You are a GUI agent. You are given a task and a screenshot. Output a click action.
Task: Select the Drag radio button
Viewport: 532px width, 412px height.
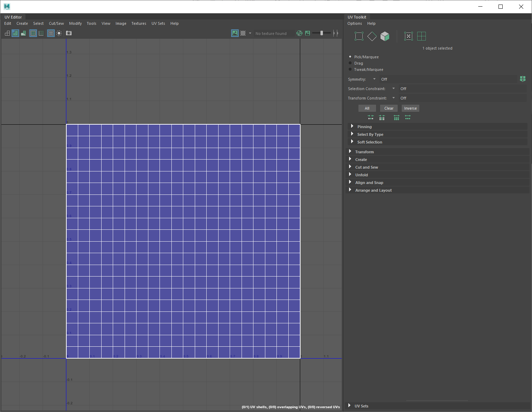pos(350,63)
